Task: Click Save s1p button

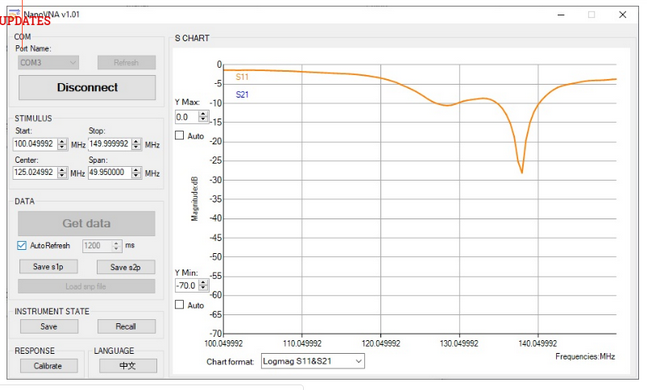Action: coord(48,267)
